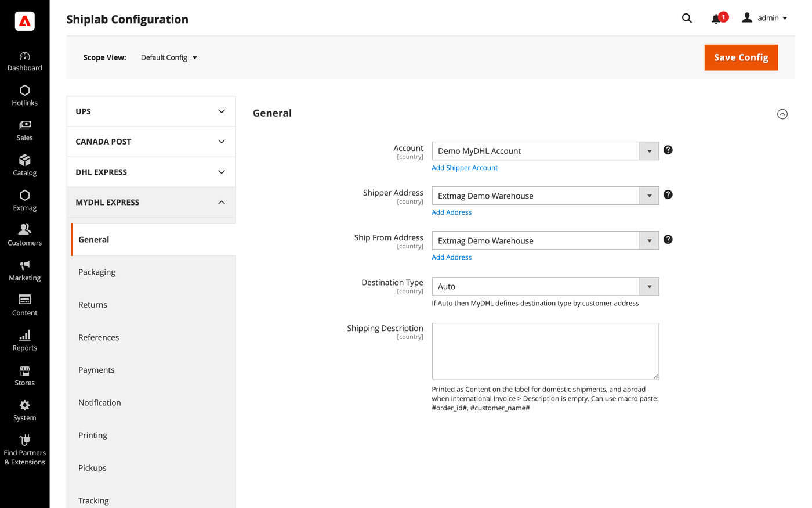Show help tooltip for Shipper Address
This screenshot has height=508, width=812.
[668, 194]
